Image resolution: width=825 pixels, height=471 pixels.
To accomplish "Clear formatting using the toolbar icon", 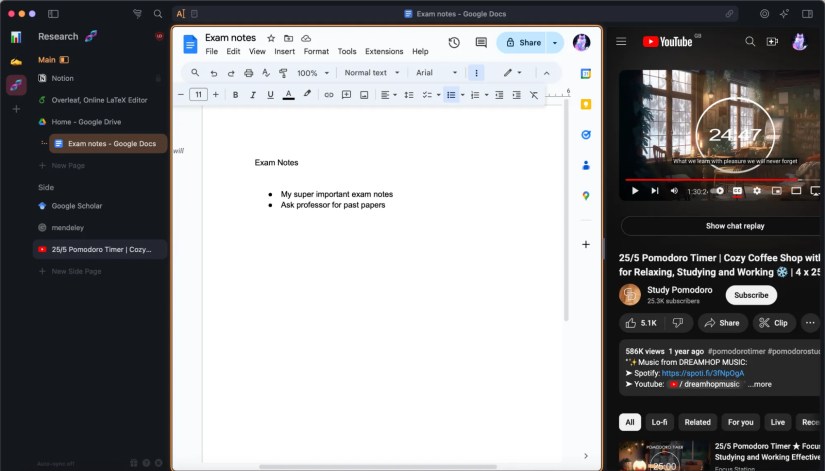I will click(x=534, y=95).
